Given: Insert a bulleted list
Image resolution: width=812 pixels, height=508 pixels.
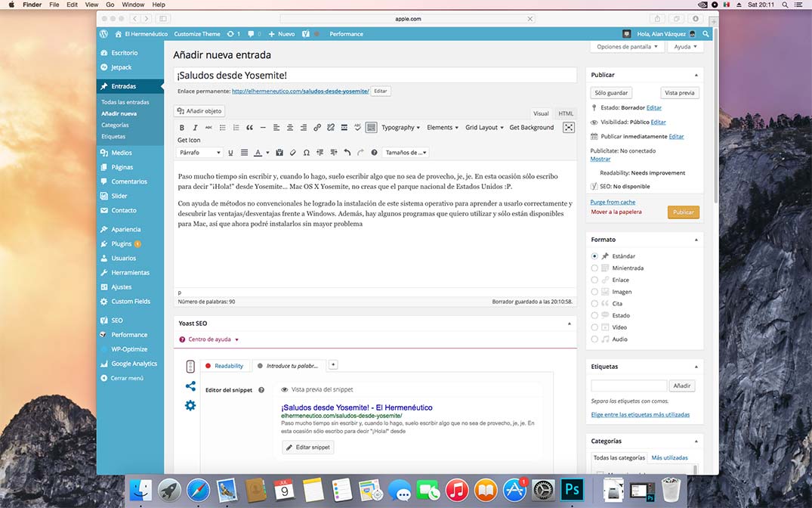Looking at the screenshot, I should coord(222,128).
